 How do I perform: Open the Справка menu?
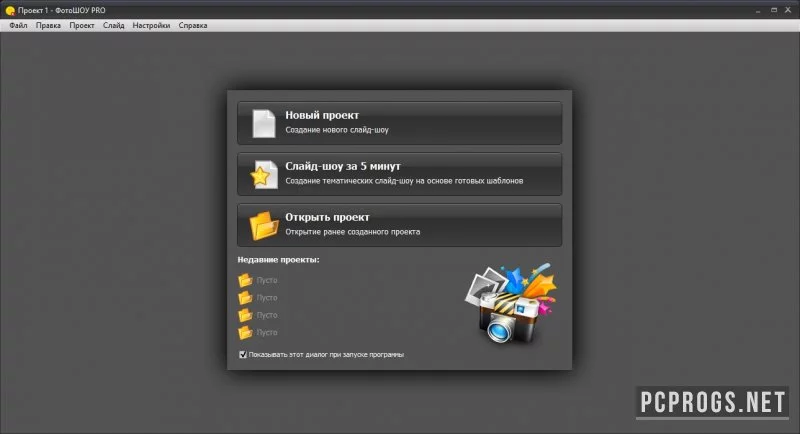[193, 25]
